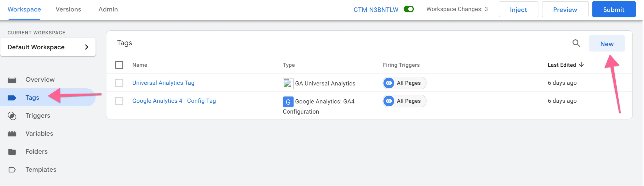Switch to the Versions tab
Viewport: 644px width, 186px height.
(68, 9)
